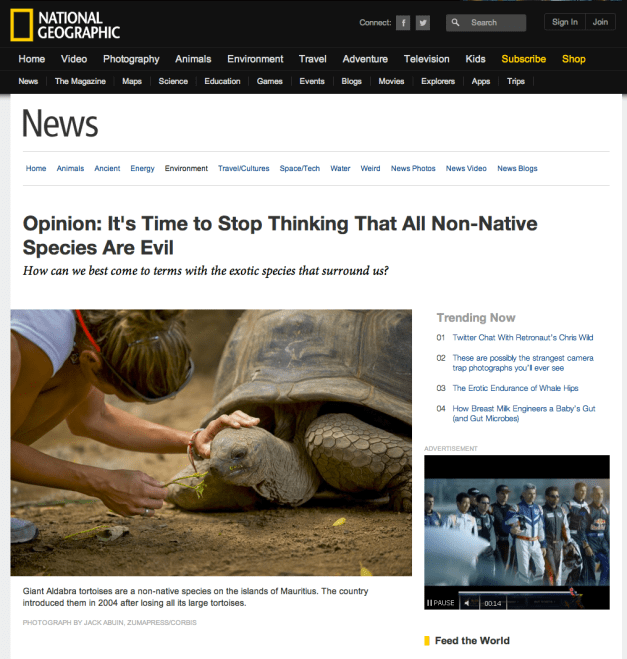Pause the advertisement video

pos(440,603)
